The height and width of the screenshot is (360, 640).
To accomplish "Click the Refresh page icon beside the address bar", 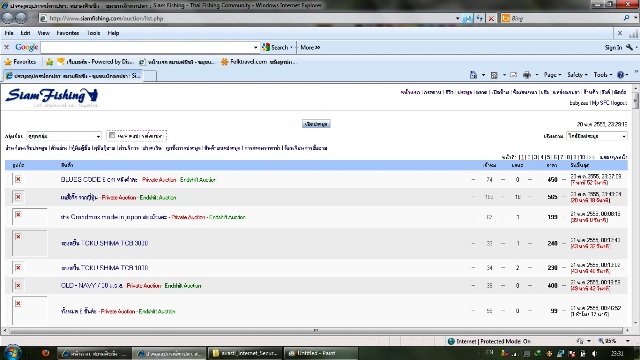I will 480,18.
